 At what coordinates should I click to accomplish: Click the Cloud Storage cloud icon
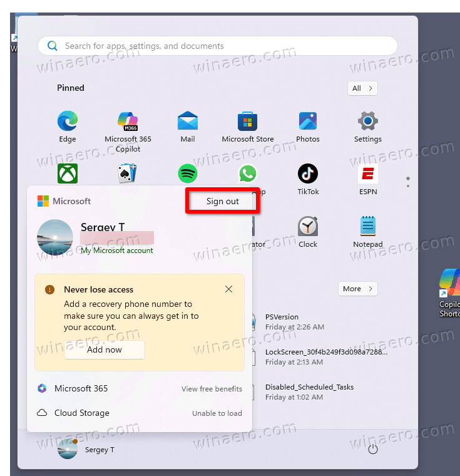(x=42, y=413)
